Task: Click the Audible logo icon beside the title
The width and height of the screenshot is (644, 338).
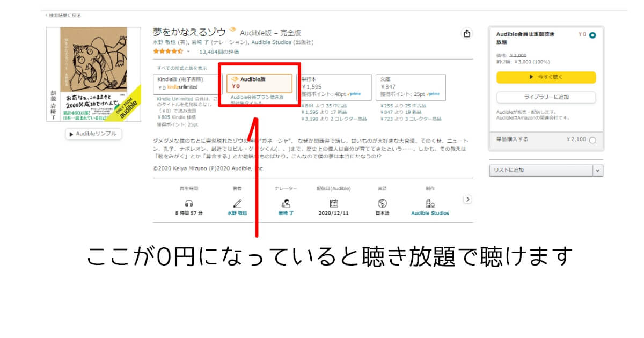Action: click(x=232, y=30)
